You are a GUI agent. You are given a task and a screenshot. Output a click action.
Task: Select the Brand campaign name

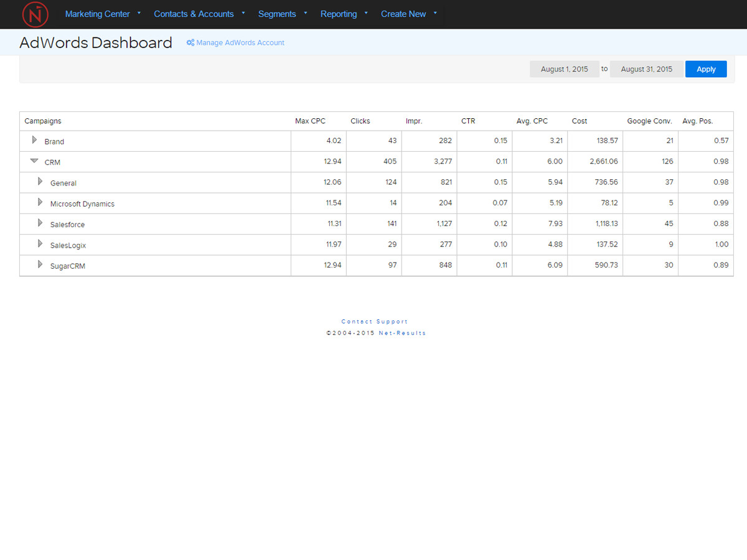point(54,142)
